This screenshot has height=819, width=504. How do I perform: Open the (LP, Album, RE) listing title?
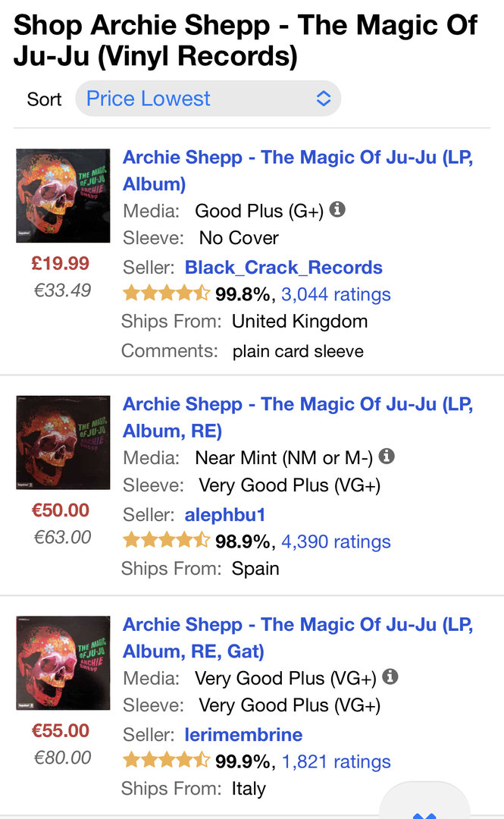click(297, 417)
